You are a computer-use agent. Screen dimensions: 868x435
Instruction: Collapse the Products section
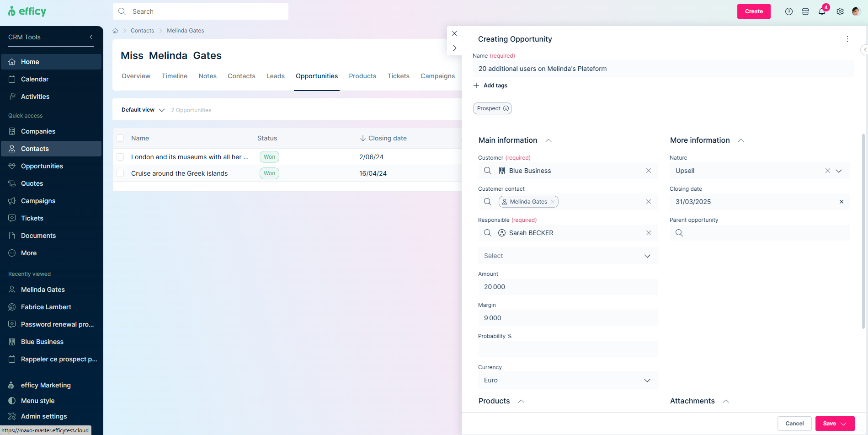[x=521, y=401]
